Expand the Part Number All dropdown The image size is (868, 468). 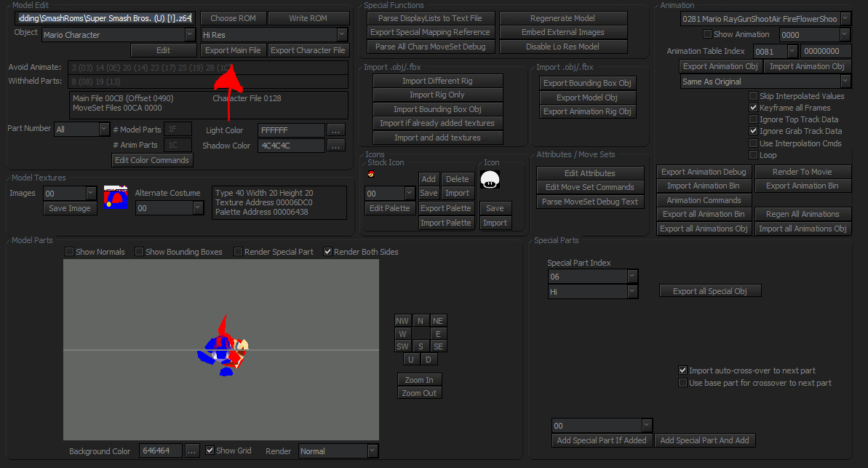[x=103, y=129]
